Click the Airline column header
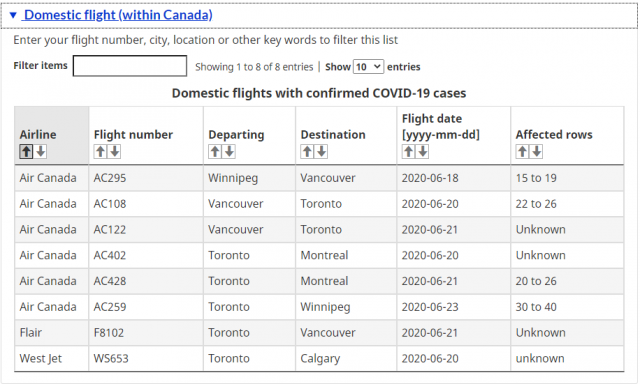Image resolution: width=640 pixels, height=384 pixels. 38,134
